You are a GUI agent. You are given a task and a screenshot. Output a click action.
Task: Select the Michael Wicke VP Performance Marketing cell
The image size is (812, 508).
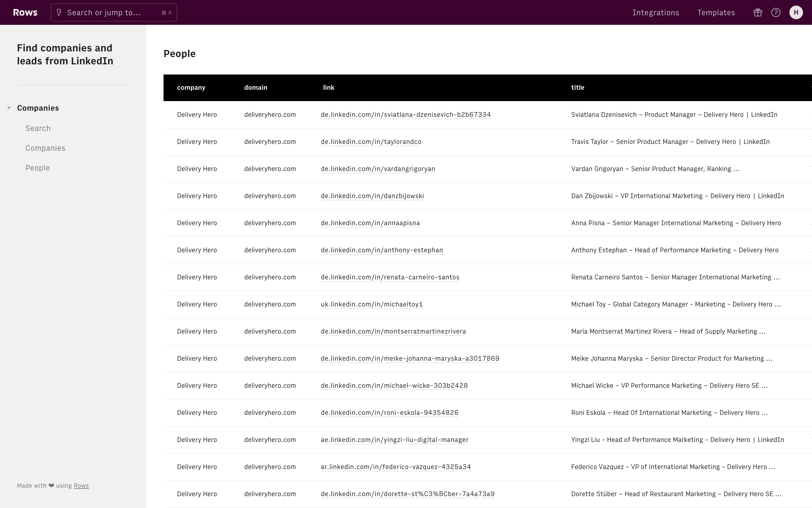tap(669, 386)
